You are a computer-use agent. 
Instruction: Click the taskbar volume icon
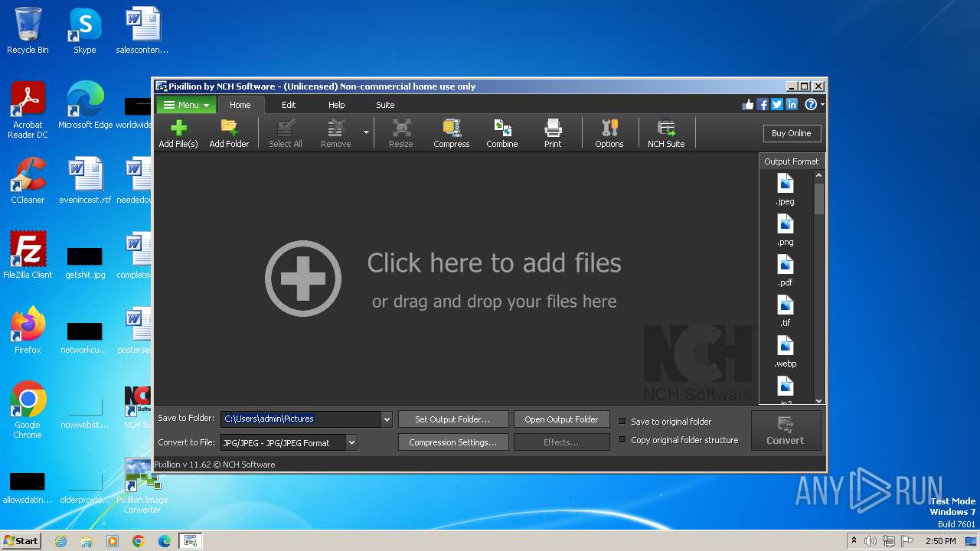click(x=871, y=541)
